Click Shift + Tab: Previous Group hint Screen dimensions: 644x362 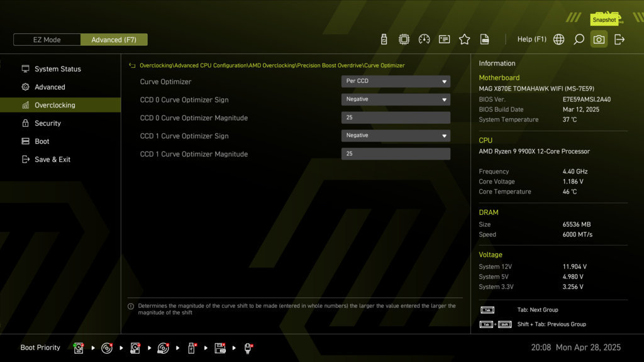click(552, 324)
